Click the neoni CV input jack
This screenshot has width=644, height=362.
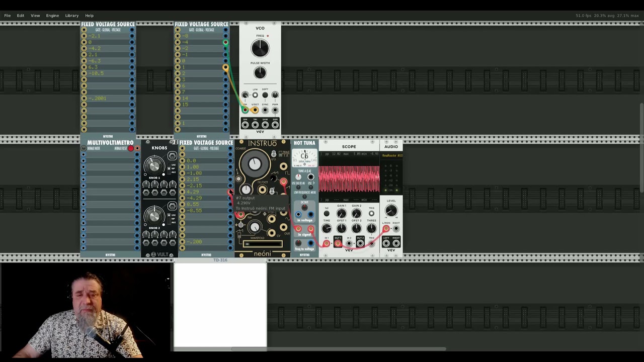point(272,233)
